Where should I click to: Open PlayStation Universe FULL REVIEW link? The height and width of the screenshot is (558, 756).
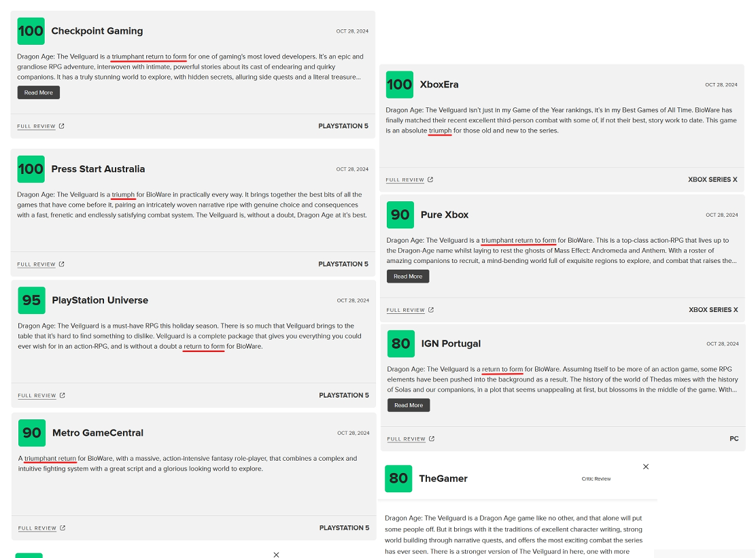pyautogui.click(x=37, y=396)
